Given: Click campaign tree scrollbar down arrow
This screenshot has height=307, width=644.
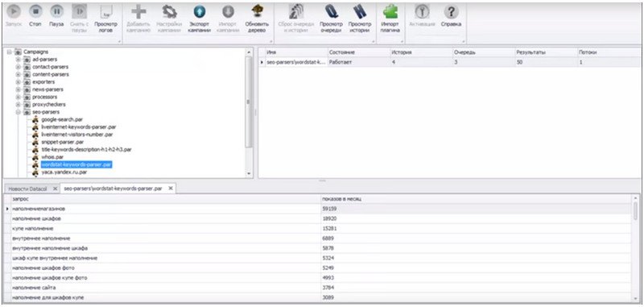Looking at the screenshot, I should point(248,174).
